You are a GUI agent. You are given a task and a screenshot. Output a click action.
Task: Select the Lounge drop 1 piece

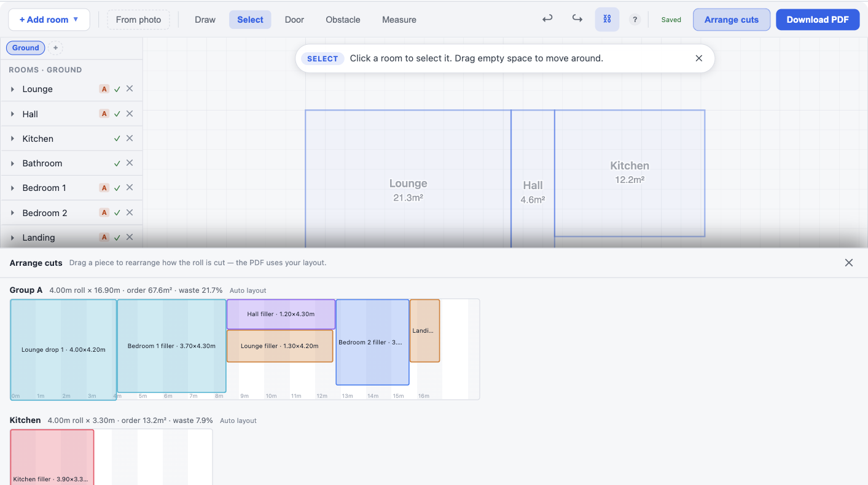pyautogui.click(x=63, y=349)
